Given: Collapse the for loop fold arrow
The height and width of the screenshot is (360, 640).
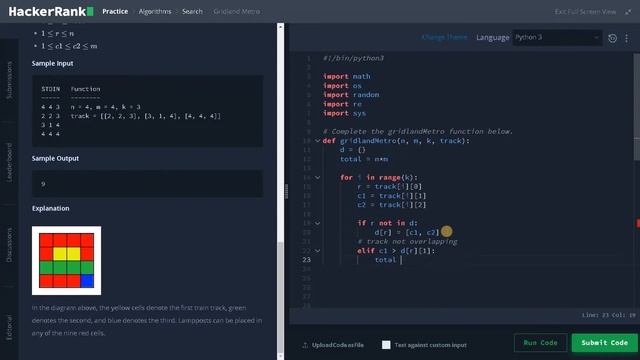Looking at the screenshot, I should (318, 178).
